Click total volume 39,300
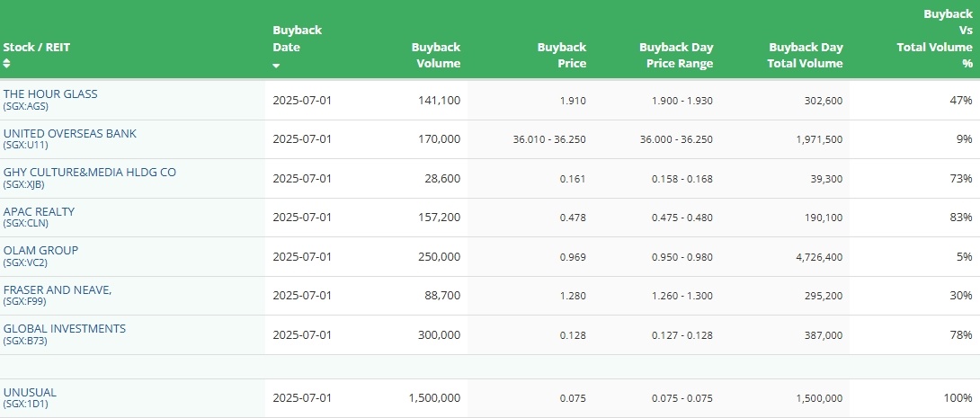Image resolution: width=980 pixels, height=418 pixels. [827, 179]
